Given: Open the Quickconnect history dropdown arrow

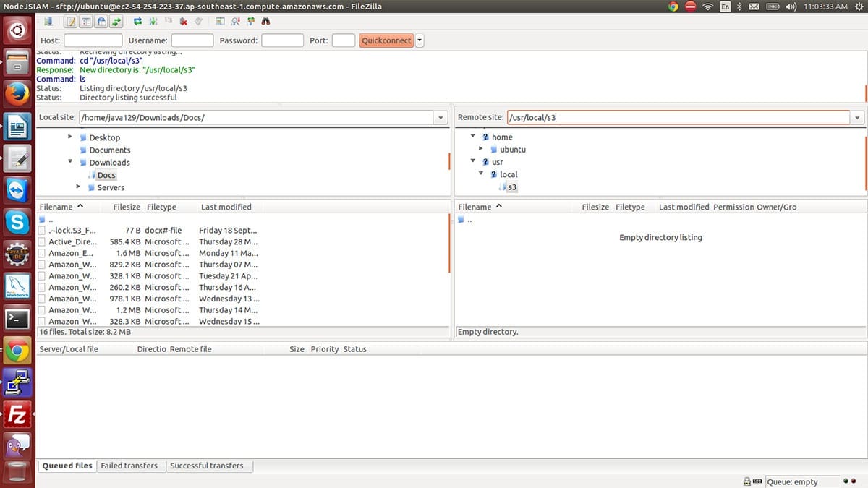Looking at the screenshot, I should tap(420, 41).
